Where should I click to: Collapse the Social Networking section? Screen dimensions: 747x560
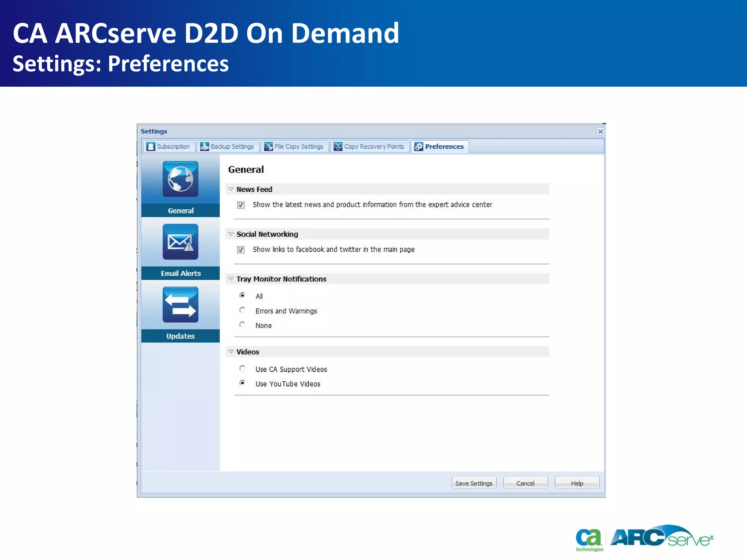231,234
